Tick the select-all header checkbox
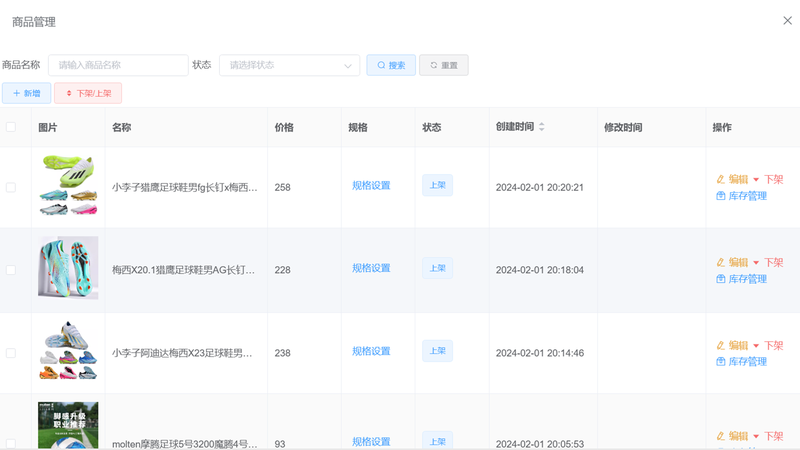The image size is (800, 450). point(11,127)
